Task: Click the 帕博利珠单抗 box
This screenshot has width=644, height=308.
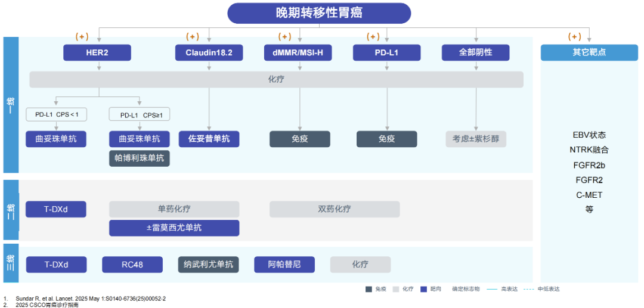Action: [140, 158]
